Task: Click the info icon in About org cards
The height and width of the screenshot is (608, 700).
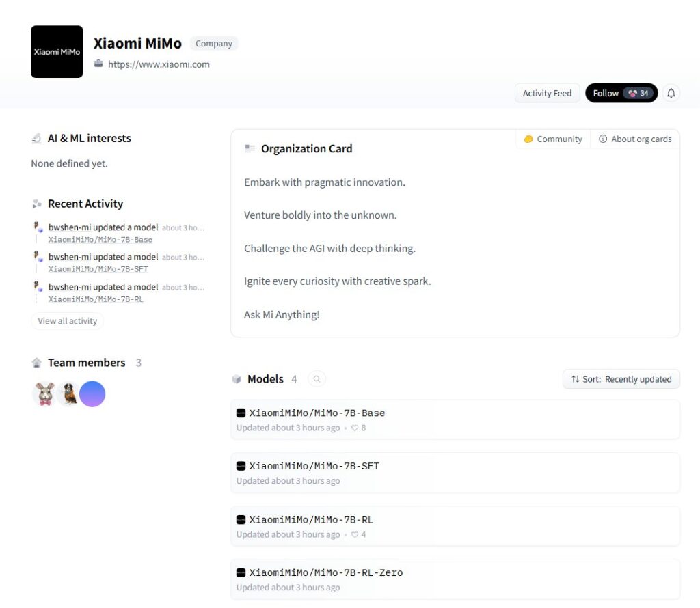Action: click(x=603, y=139)
